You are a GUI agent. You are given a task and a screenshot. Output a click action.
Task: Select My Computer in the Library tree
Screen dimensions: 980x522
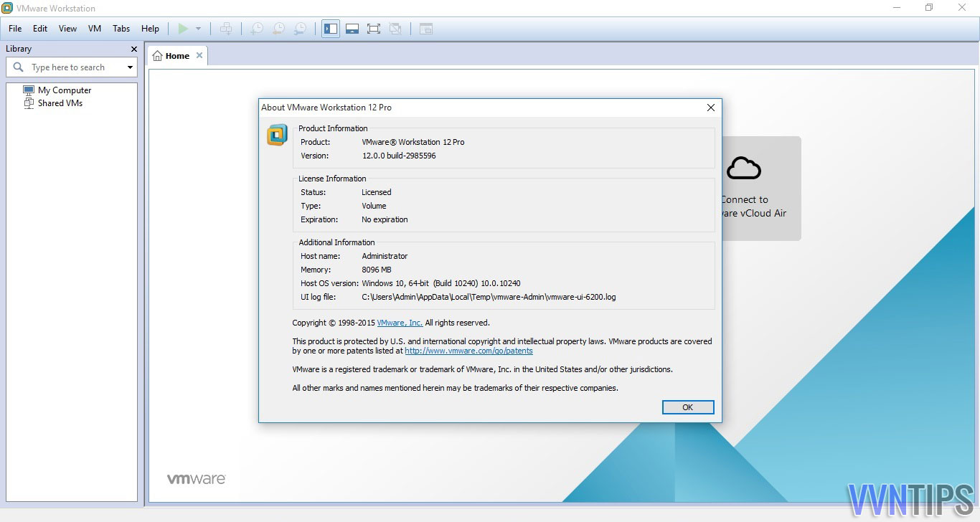pyautogui.click(x=65, y=90)
